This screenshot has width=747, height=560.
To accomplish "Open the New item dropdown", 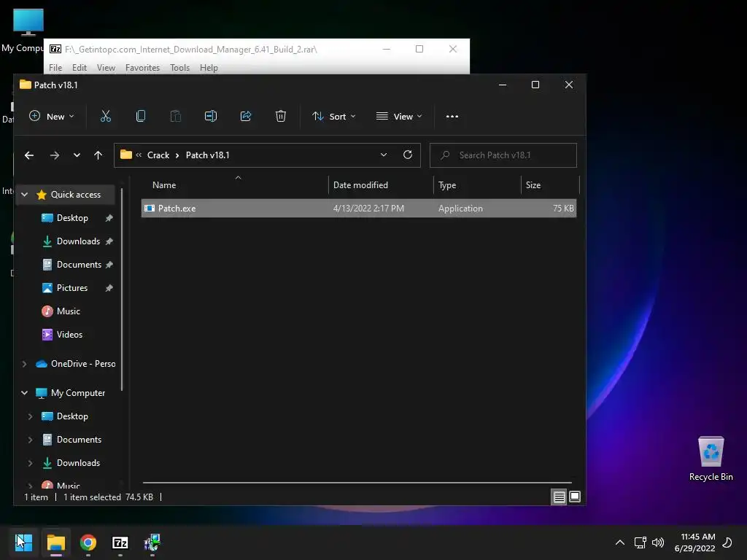I will (52, 116).
